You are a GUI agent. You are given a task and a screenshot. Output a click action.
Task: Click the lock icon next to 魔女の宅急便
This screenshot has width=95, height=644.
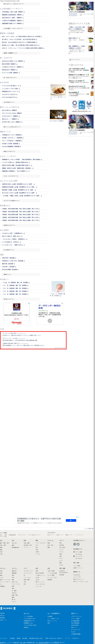(17, 64)
